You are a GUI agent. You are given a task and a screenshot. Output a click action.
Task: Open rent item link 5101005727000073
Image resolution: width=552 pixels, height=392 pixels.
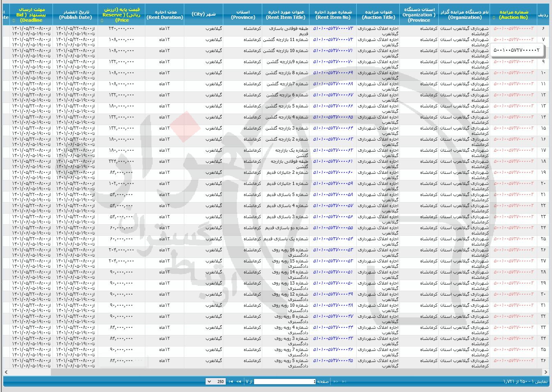(333, 28)
